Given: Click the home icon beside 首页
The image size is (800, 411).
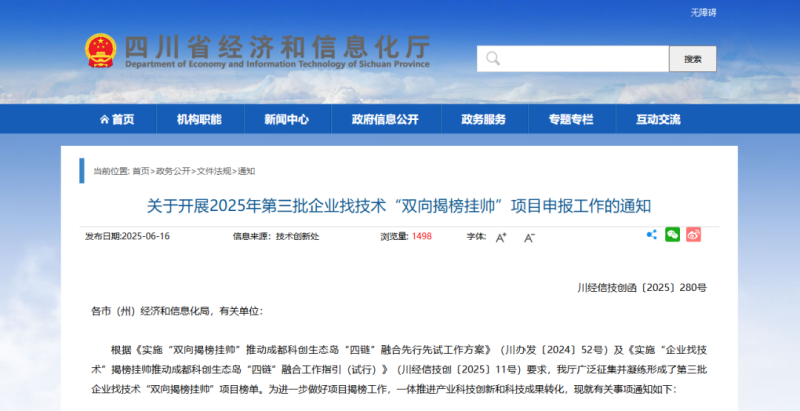Looking at the screenshot, I should pyautogui.click(x=104, y=119).
